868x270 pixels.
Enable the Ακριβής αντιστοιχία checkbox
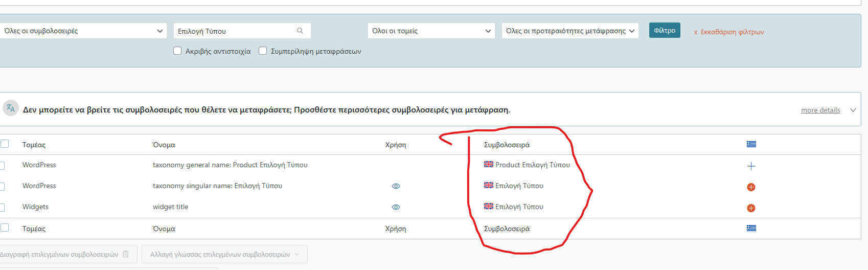pyautogui.click(x=177, y=51)
